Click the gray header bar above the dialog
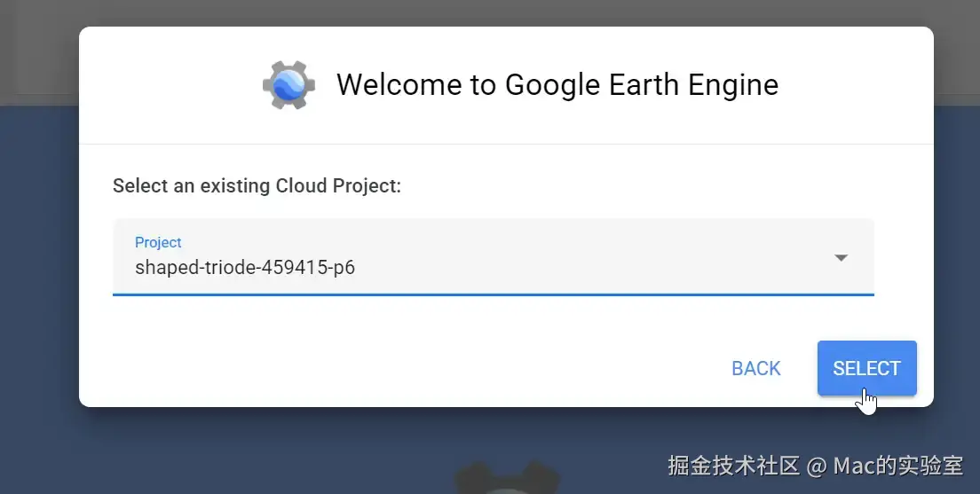Screen dimensions: 980x494 tap(488, 12)
